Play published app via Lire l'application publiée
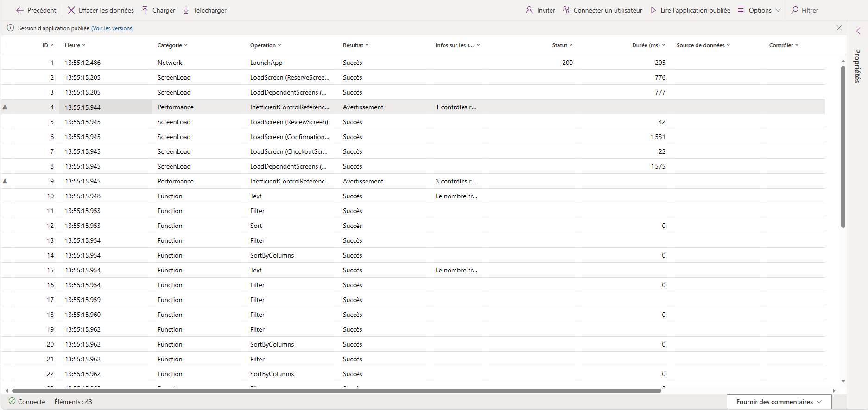 [690, 10]
